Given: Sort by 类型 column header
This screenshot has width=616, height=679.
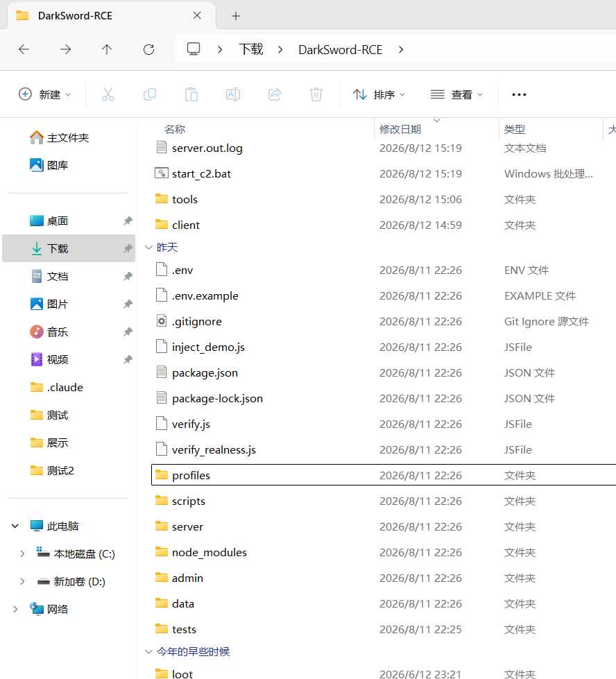Looking at the screenshot, I should (x=515, y=129).
